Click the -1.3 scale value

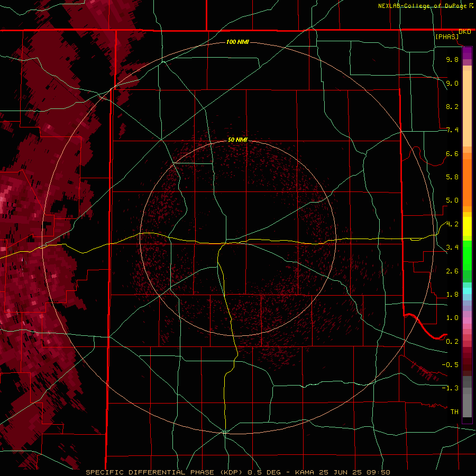[x=450, y=388]
